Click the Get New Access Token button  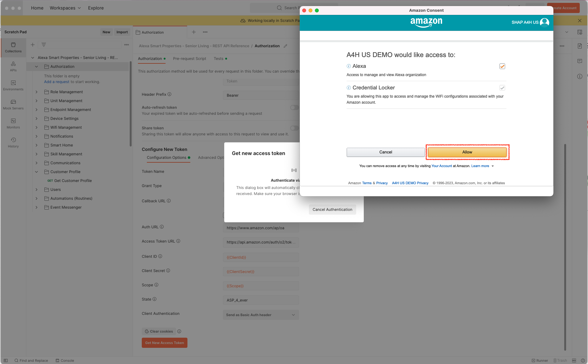coord(165,343)
